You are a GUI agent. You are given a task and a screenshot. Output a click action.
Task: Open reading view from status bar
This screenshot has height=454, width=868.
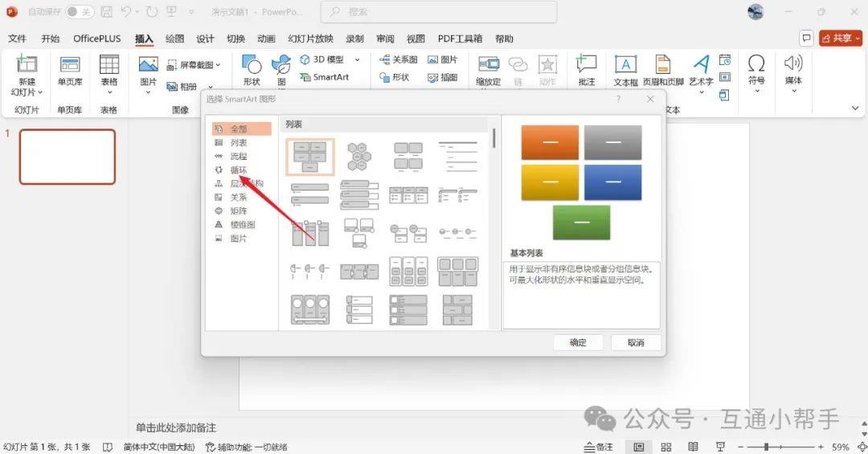(693, 447)
